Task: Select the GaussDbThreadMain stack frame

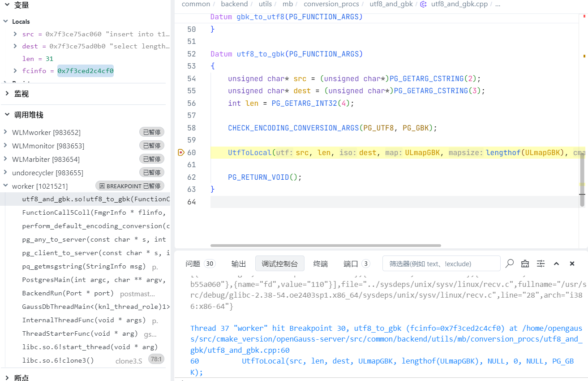Action: [x=85, y=307]
